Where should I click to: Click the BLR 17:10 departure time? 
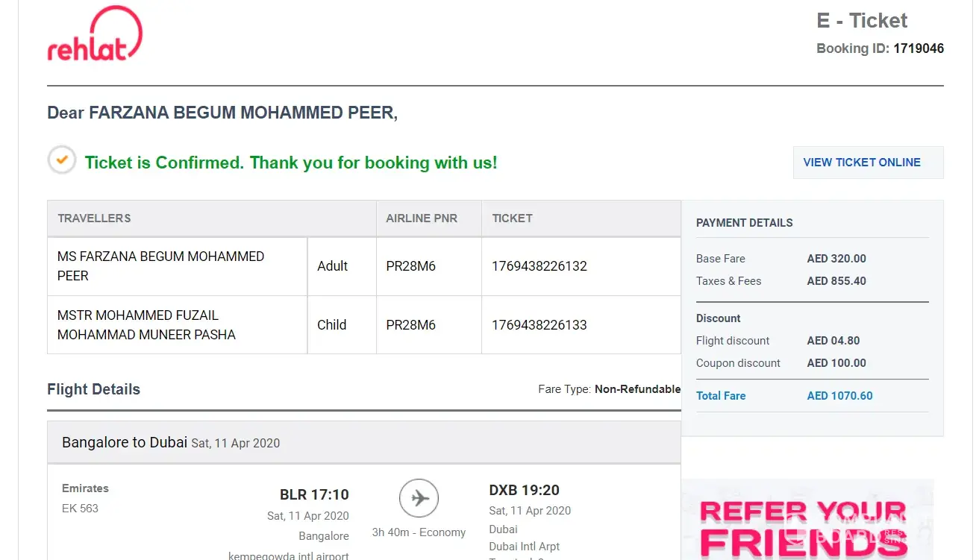(314, 494)
